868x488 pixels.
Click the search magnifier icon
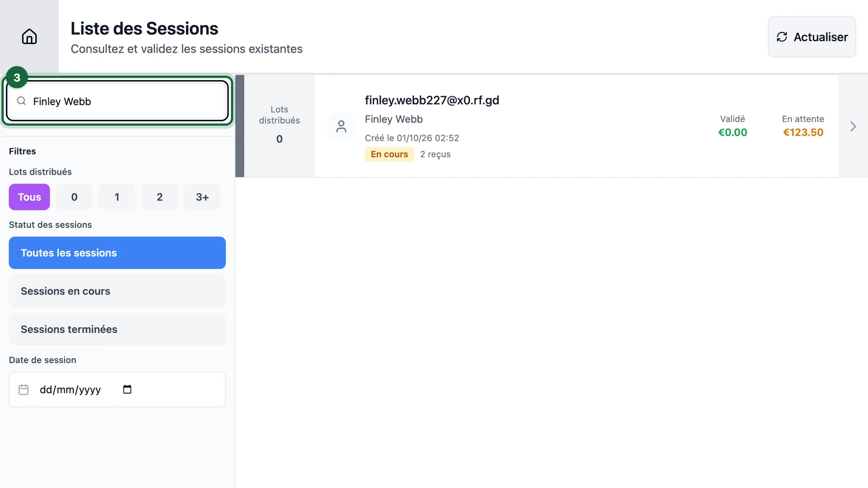(x=21, y=101)
